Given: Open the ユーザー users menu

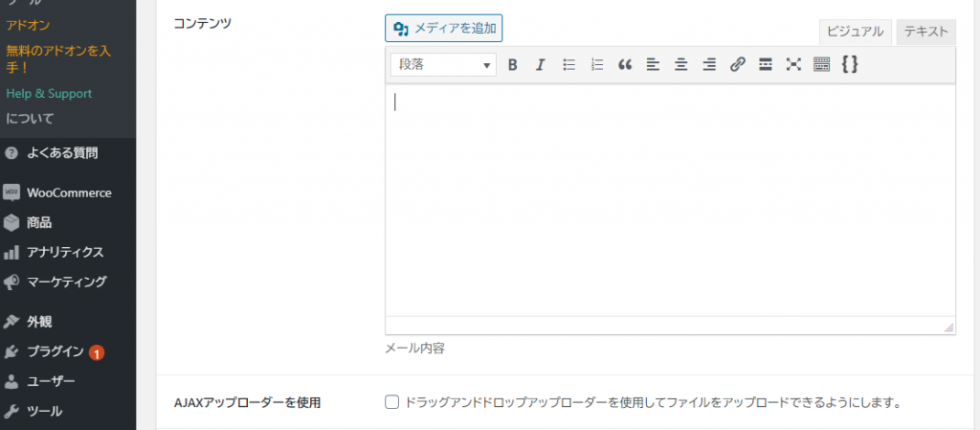Looking at the screenshot, I should [52, 381].
